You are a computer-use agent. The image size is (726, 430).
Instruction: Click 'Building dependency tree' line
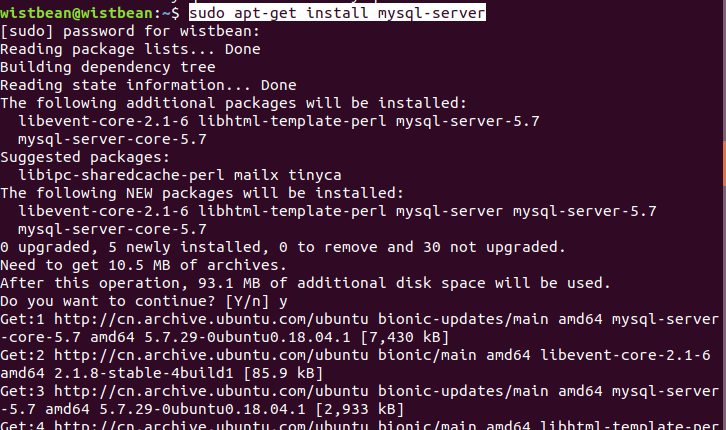tap(108, 68)
